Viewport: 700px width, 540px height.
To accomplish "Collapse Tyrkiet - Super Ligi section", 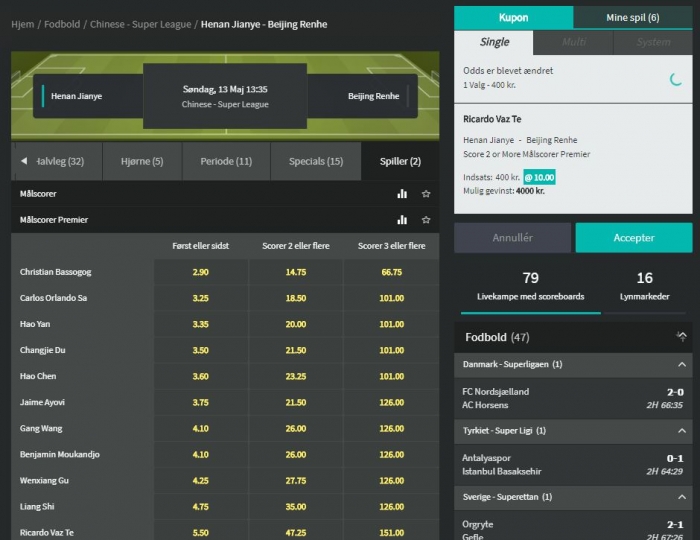I will (682, 431).
